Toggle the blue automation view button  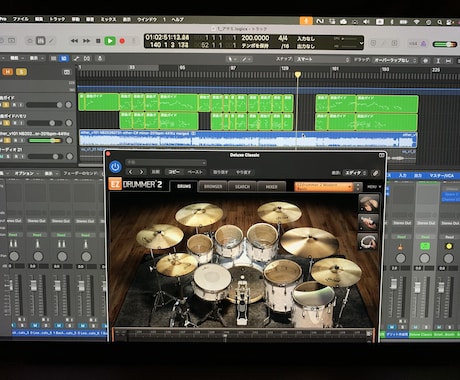64,59
